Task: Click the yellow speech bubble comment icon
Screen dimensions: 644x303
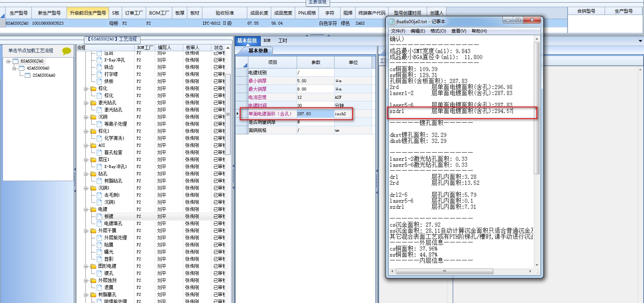Action: (x=67, y=51)
